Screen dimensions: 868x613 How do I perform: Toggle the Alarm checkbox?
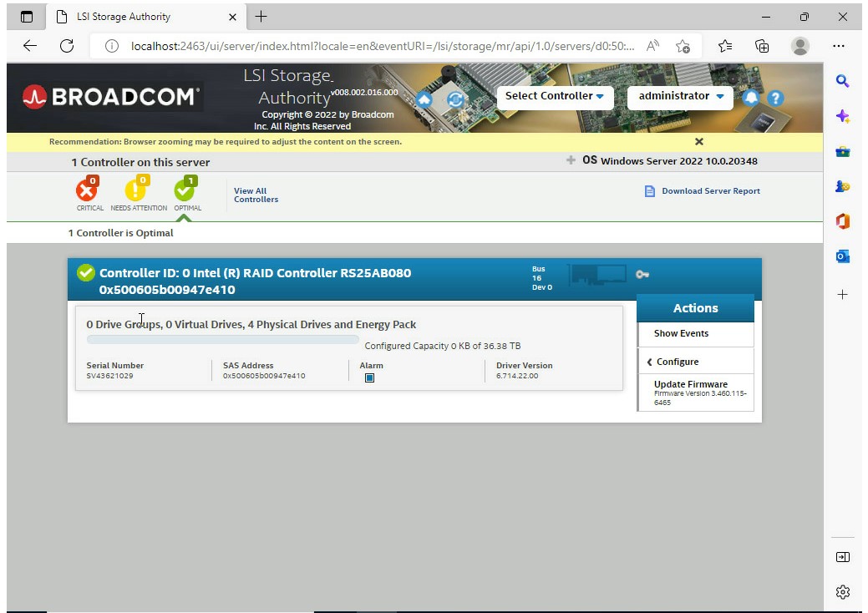369,377
